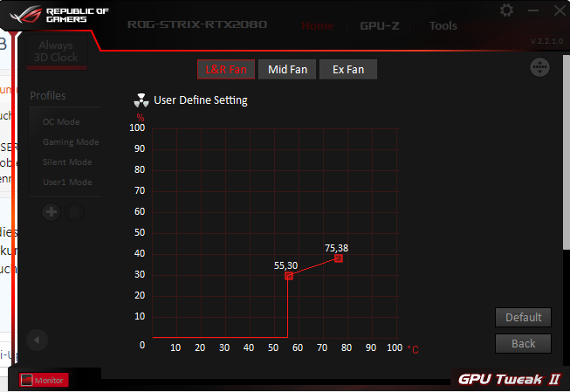This screenshot has height=392, width=570.
Task: Open the GPU-Z tab
Action: 380,26
